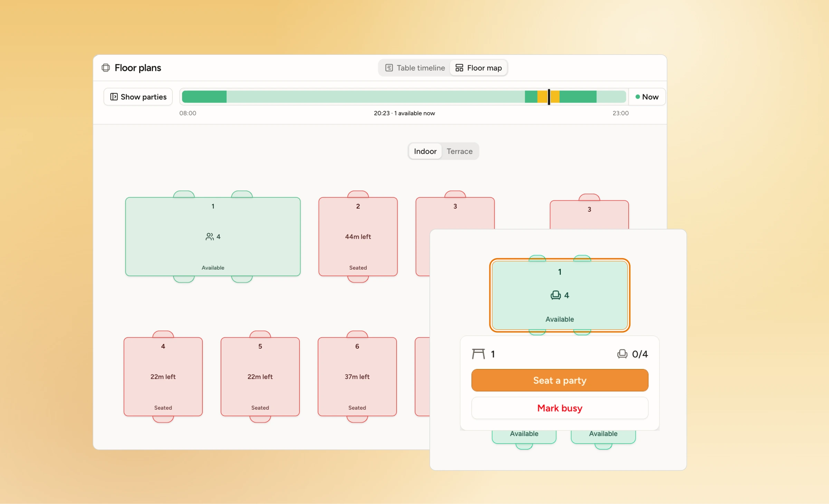Click the table icon beside number 1
Viewport: 829px width, 504px height.
point(478,354)
